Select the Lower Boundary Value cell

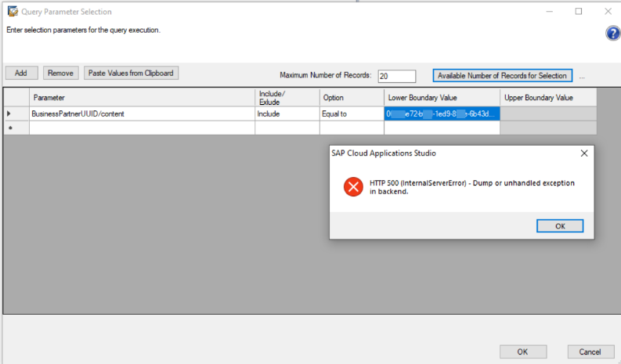pyautogui.click(x=442, y=114)
